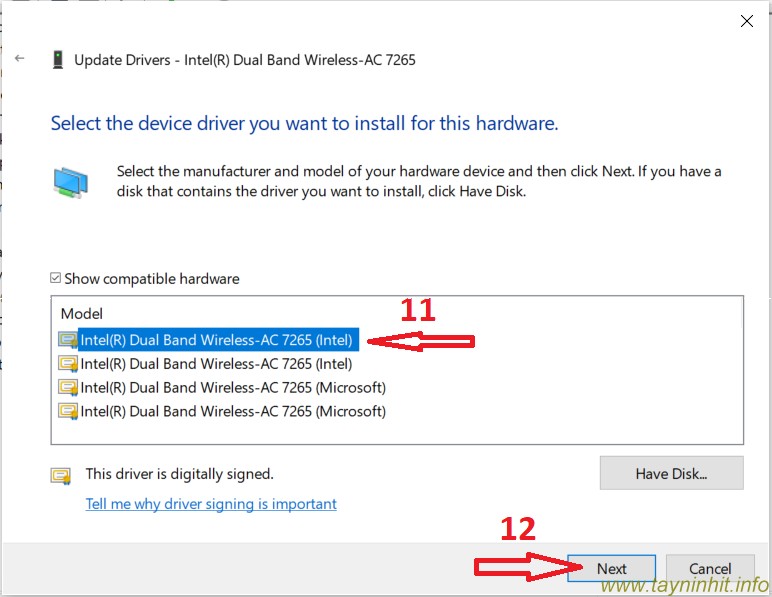
Task: Click the certificate icon beside the digitally signed text
Action: (61, 475)
